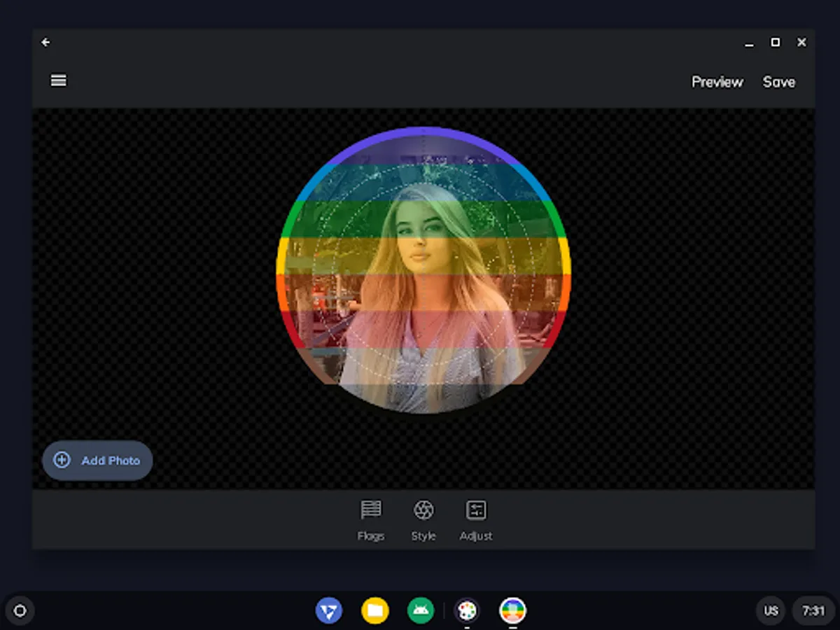Maximize the app window
The height and width of the screenshot is (630, 840).
776,43
